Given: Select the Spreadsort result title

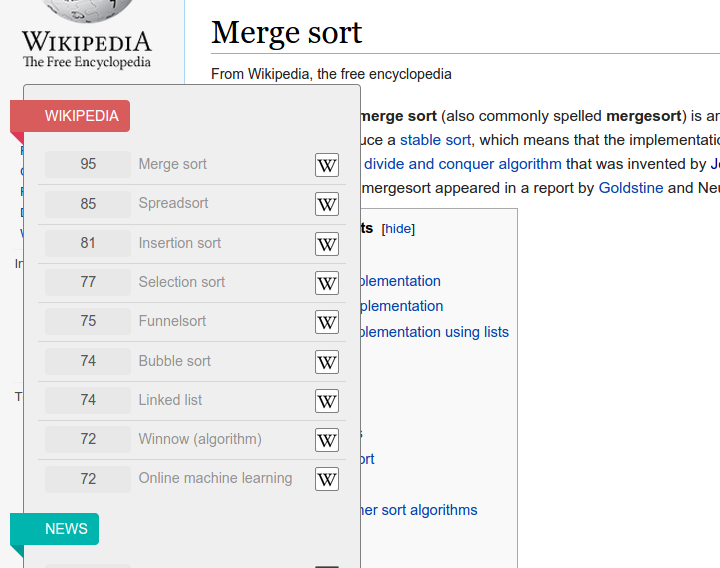Looking at the screenshot, I should [x=173, y=204].
